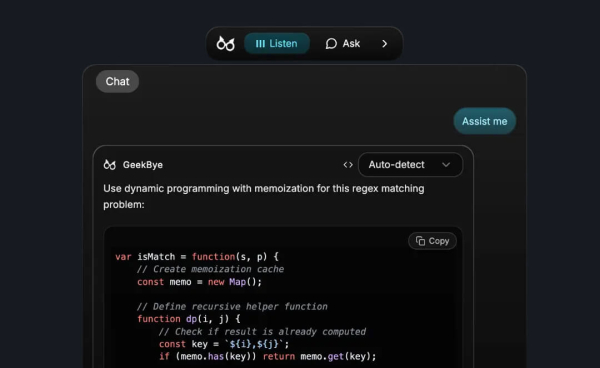Click the line 'var isMatch = function(s, p) {'

click(x=197, y=257)
